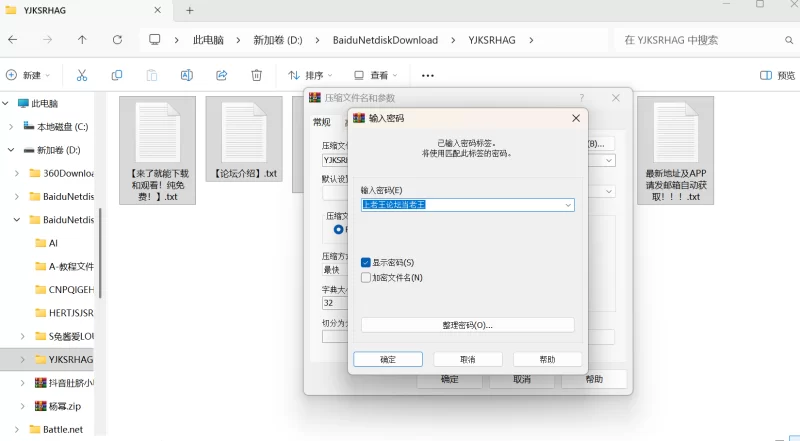Click 新加卷 (D:) in the breadcrumb
The image size is (800, 441).
(x=278, y=40)
